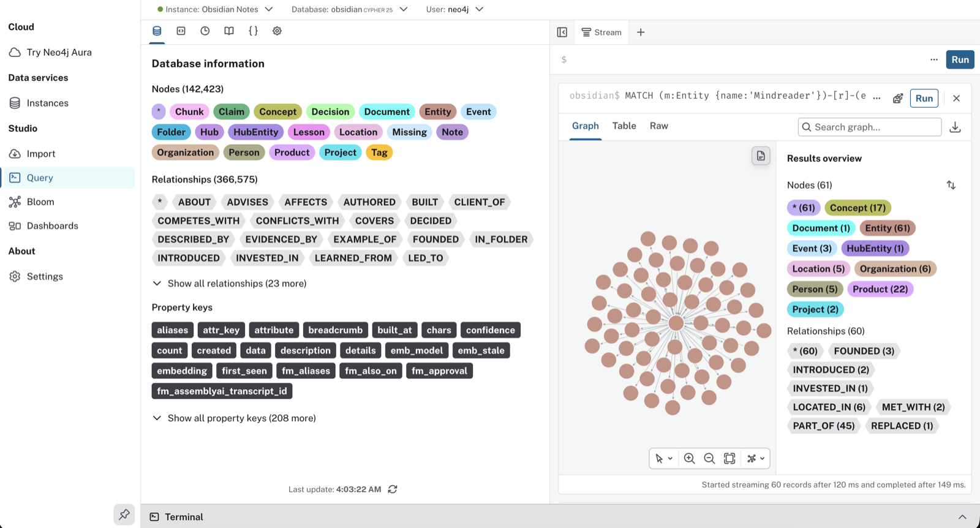The height and width of the screenshot is (528, 980).
Task: Open the editor more options ellipsis
Action: [933, 59]
